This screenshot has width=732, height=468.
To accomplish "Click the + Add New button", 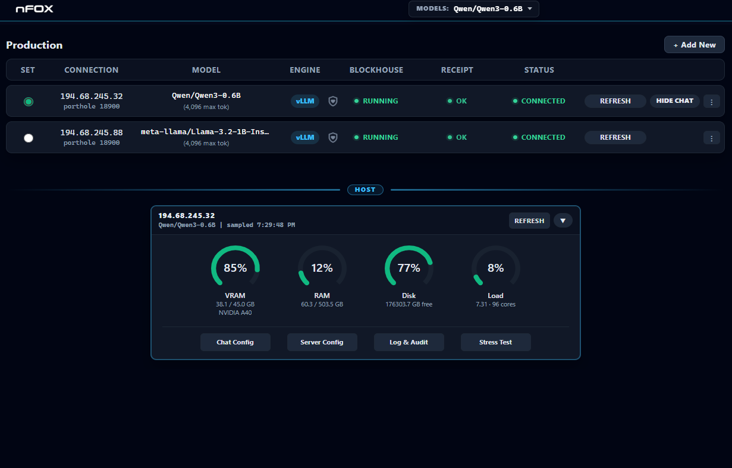I will click(x=694, y=45).
